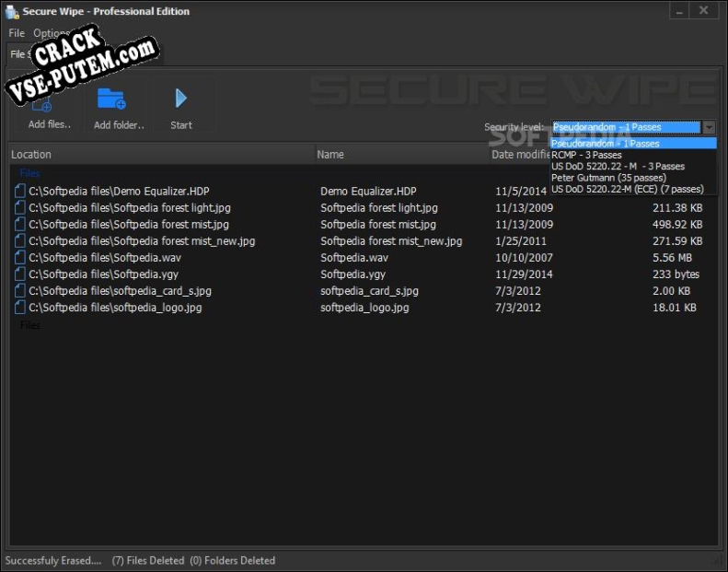Screen dimensions: 728x572
Task: Choose RCMP - 3 Passes option
Action: tap(633, 155)
